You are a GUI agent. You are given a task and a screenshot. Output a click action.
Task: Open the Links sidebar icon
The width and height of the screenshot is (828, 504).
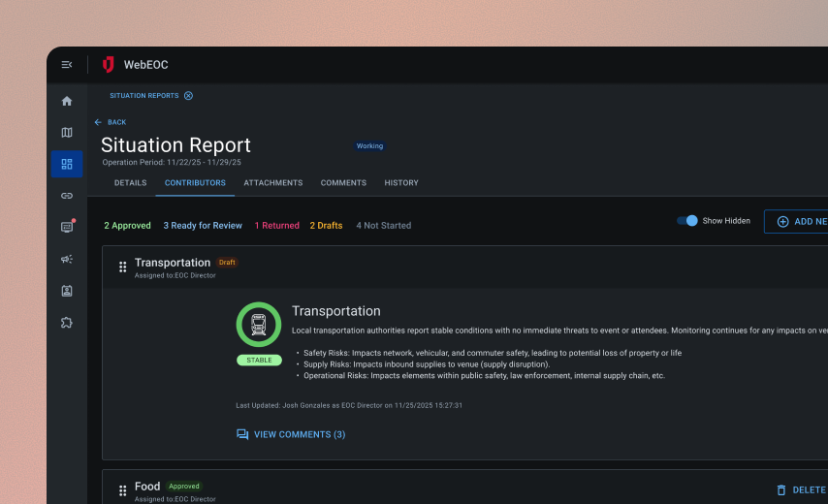tap(67, 196)
